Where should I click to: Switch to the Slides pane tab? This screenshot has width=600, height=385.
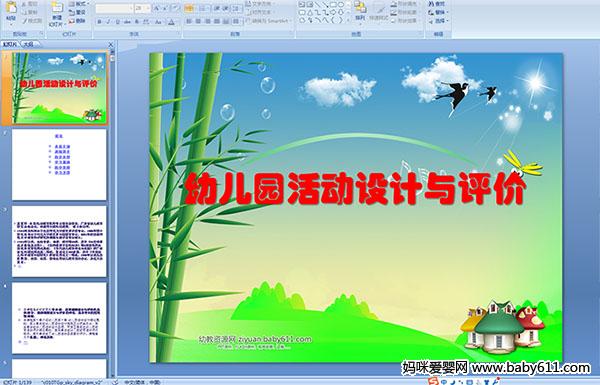click(x=10, y=44)
